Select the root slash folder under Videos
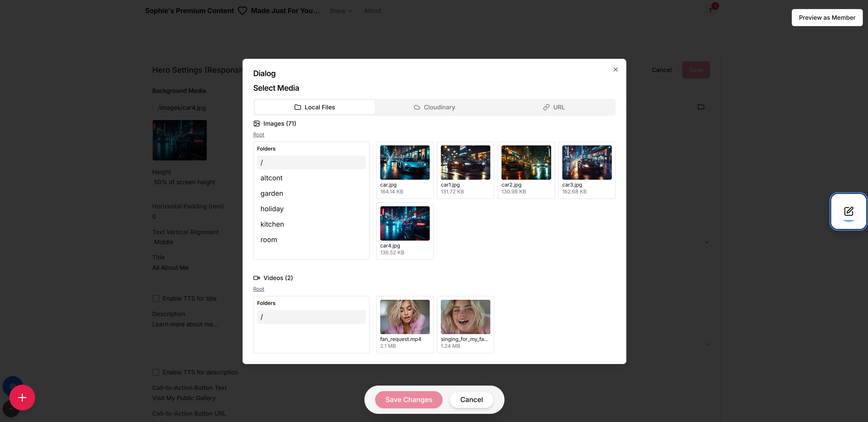 coord(311,317)
